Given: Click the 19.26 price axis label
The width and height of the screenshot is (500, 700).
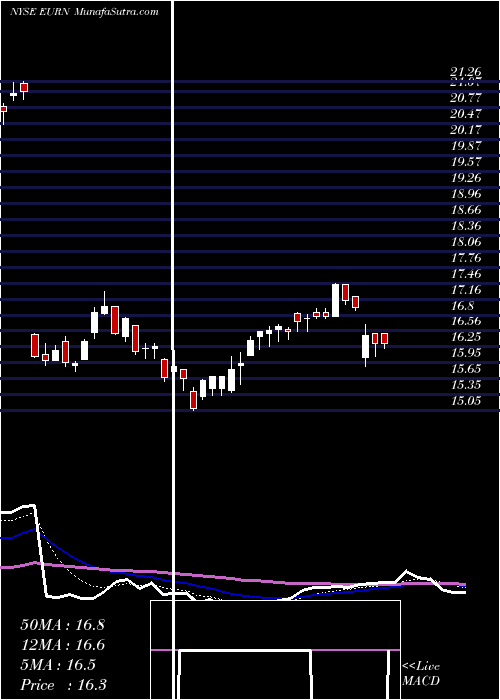Looking at the screenshot, I should click(466, 178).
